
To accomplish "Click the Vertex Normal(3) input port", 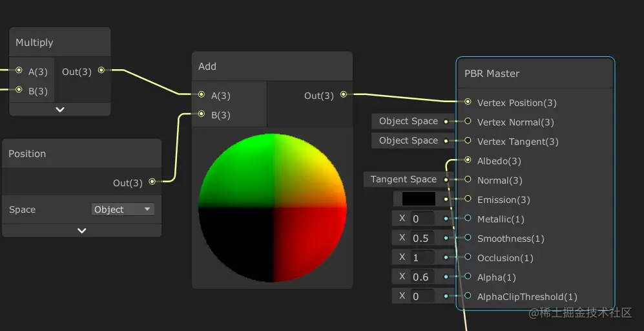I will point(468,121).
